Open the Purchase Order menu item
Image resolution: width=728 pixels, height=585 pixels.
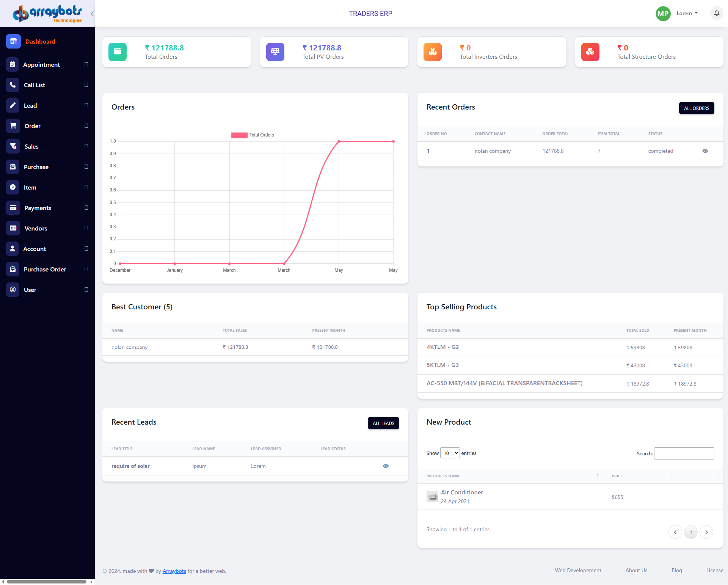pos(45,269)
